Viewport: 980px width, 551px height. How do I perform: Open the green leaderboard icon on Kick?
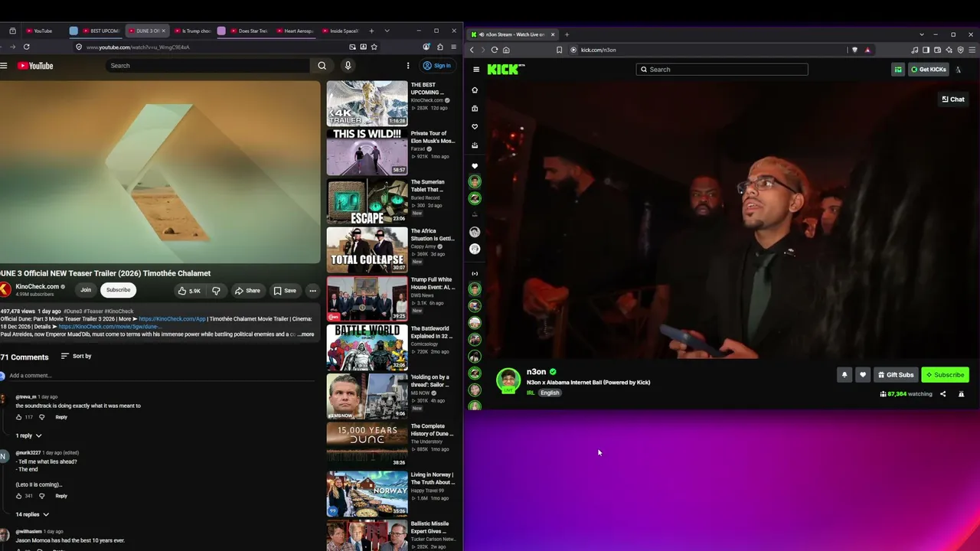coord(898,70)
